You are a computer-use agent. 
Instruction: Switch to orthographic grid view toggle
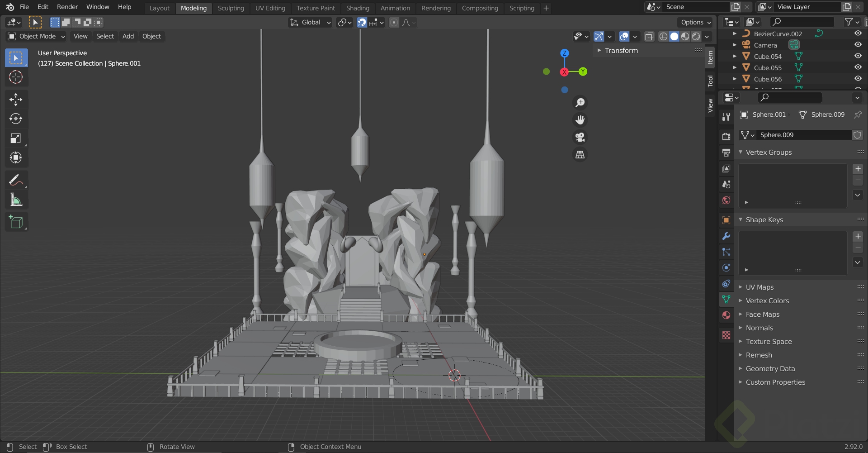coord(580,155)
